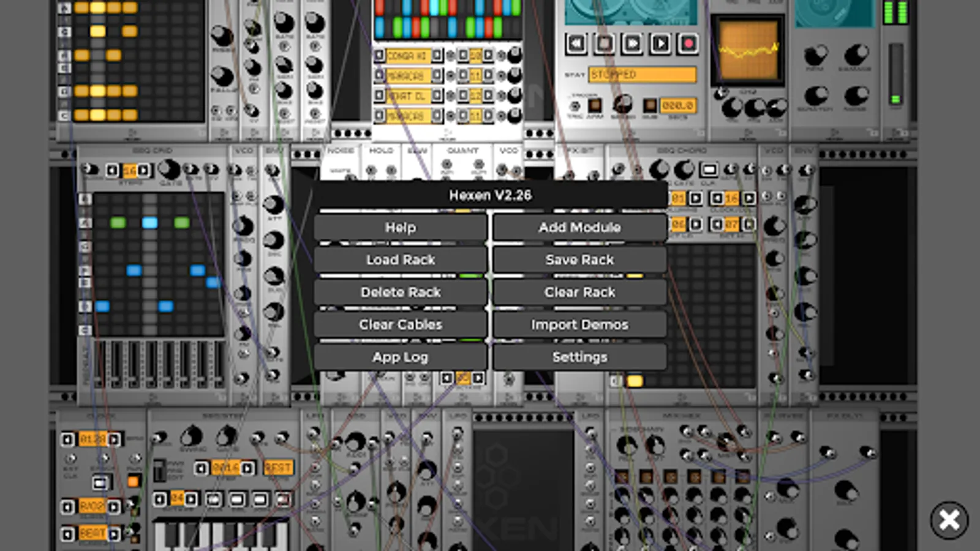This screenshot has width=980, height=551.
Task: Click the rewind transport button
Action: (576, 43)
